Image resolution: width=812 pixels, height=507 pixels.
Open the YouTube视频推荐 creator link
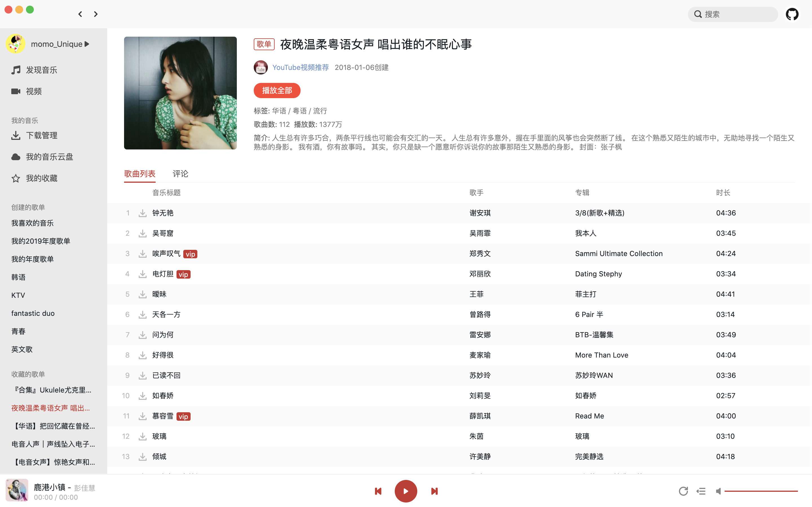coord(300,67)
